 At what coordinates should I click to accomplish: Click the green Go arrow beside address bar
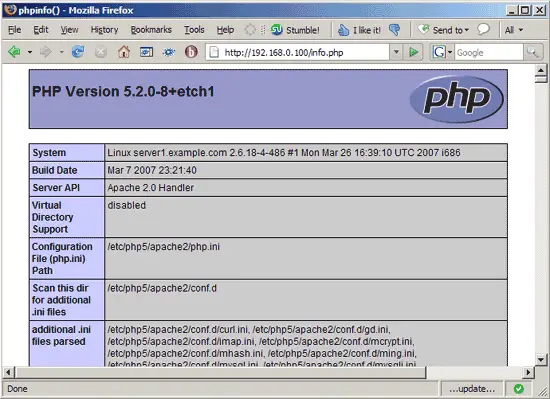[x=413, y=52]
